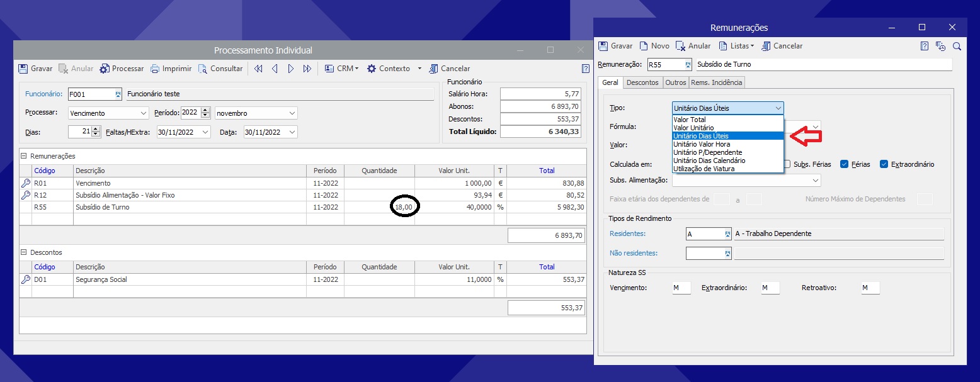Click Processar in the Processamento Individual toolbar
The width and height of the screenshot is (980, 382).
coord(122,69)
